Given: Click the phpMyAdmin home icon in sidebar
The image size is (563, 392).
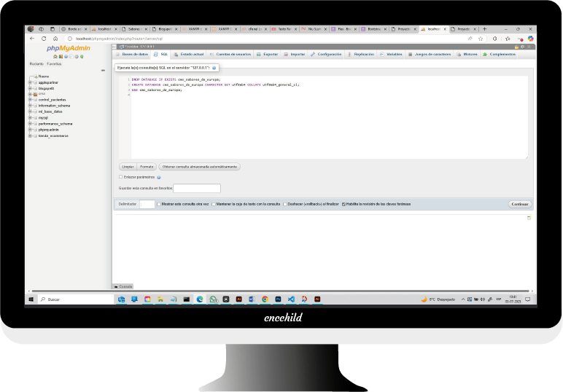Looking at the screenshot, I should pyautogui.click(x=55, y=56).
